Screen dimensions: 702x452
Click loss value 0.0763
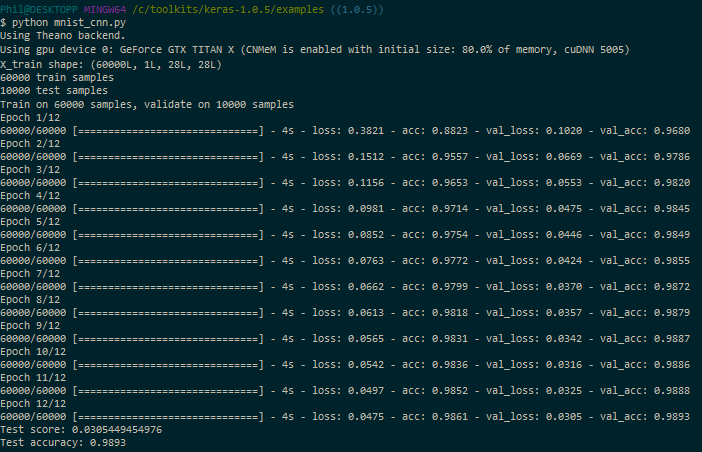tap(366, 260)
